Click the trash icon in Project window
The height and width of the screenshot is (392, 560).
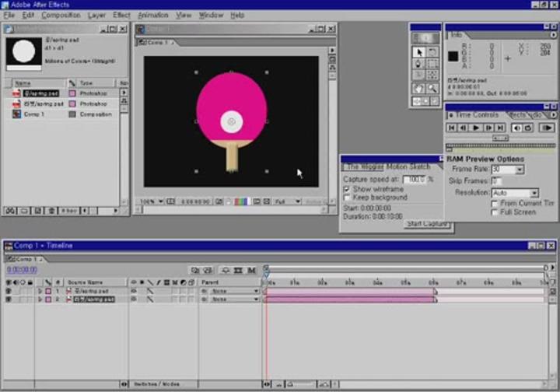click(51, 211)
